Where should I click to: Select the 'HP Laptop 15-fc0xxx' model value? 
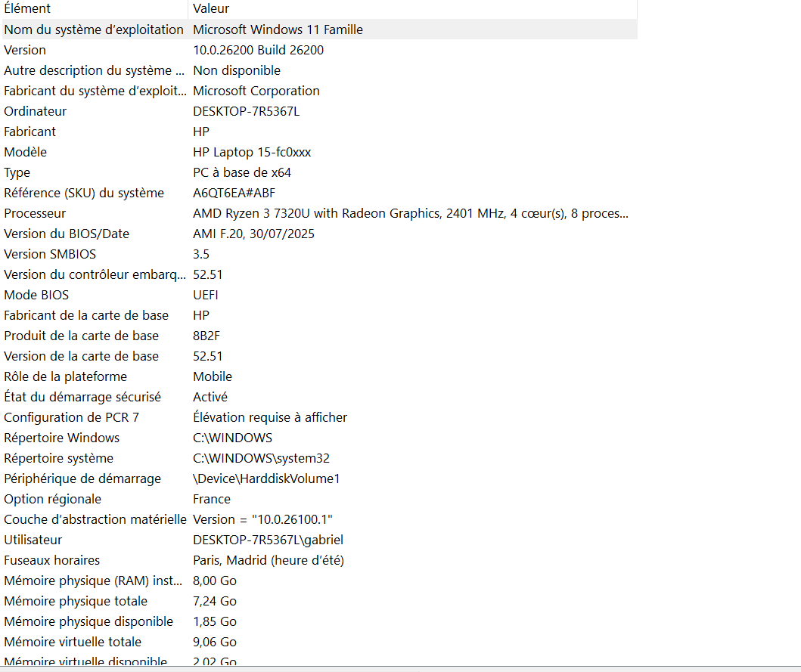[x=252, y=152]
